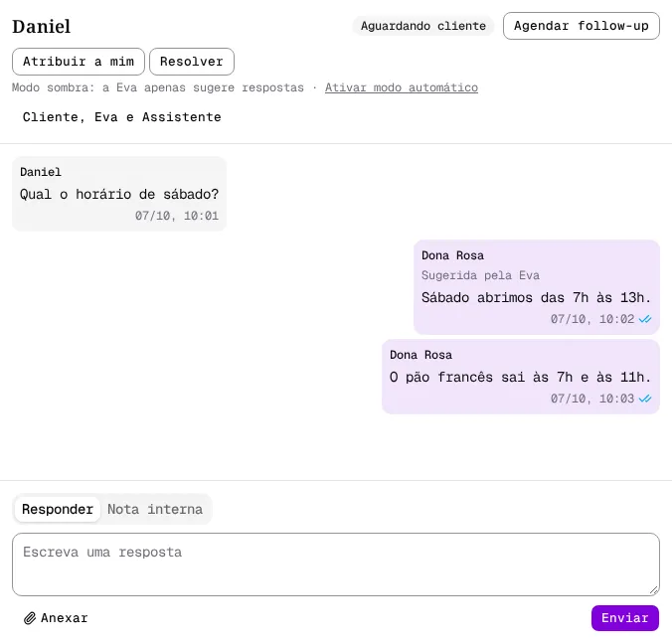Click the Aguardando cliente status badge
Image resolution: width=672 pixels, height=644 pixels.
pyautogui.click(x=423, y=26)
